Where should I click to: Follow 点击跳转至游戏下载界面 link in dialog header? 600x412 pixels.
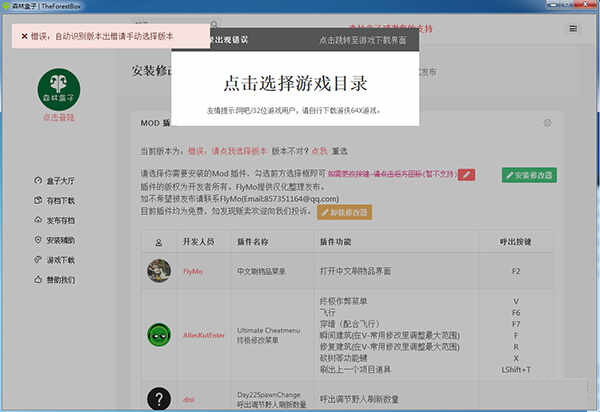[x=363, y=40]
